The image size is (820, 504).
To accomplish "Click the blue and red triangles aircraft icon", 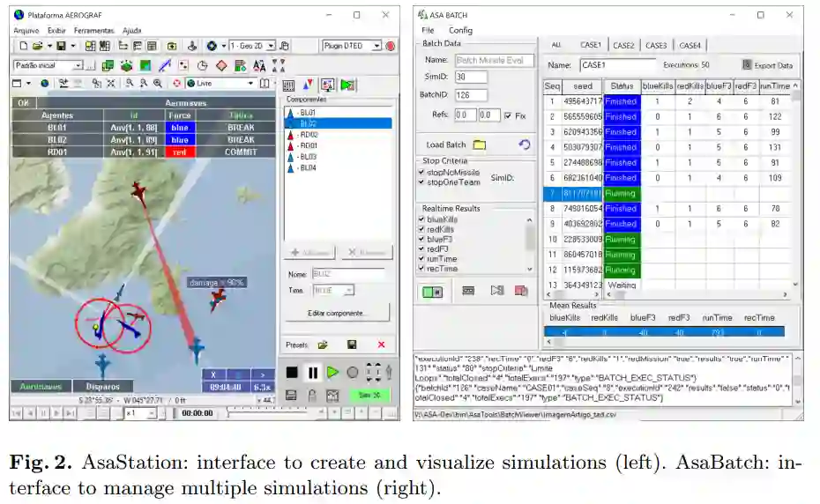I will (x=308, y=85).
